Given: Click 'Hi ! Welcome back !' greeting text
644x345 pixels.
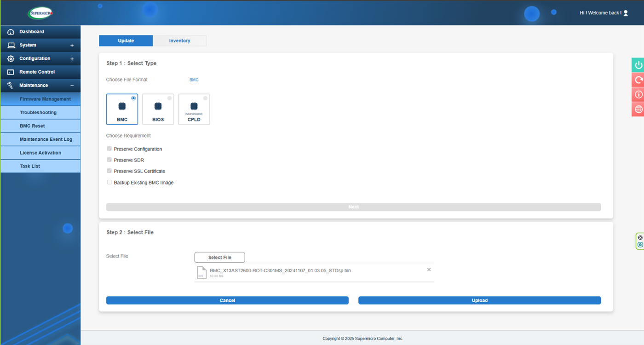Looking at the screenshot, I should click(600, 13).
